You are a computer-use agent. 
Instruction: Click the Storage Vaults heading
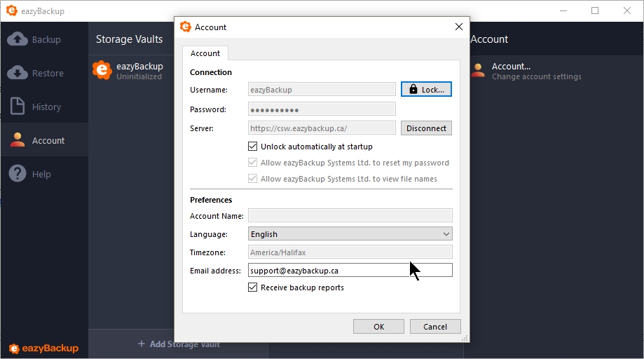pos(129,39)
